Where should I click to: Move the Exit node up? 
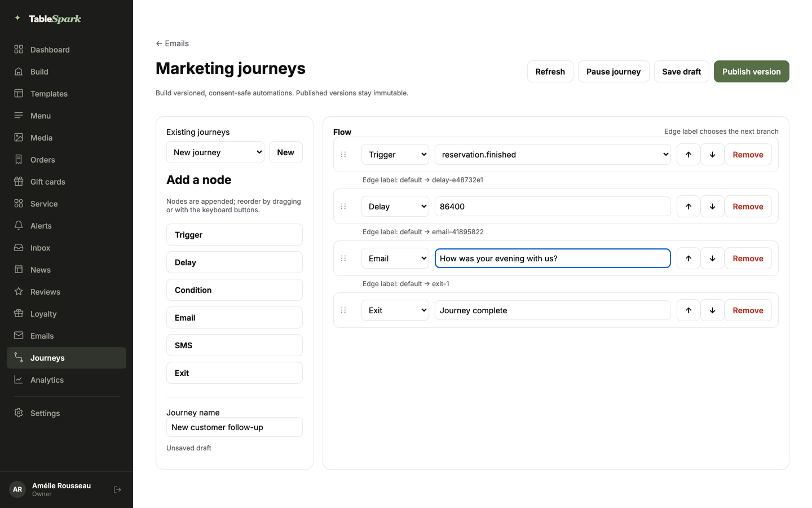coord(689,310)
